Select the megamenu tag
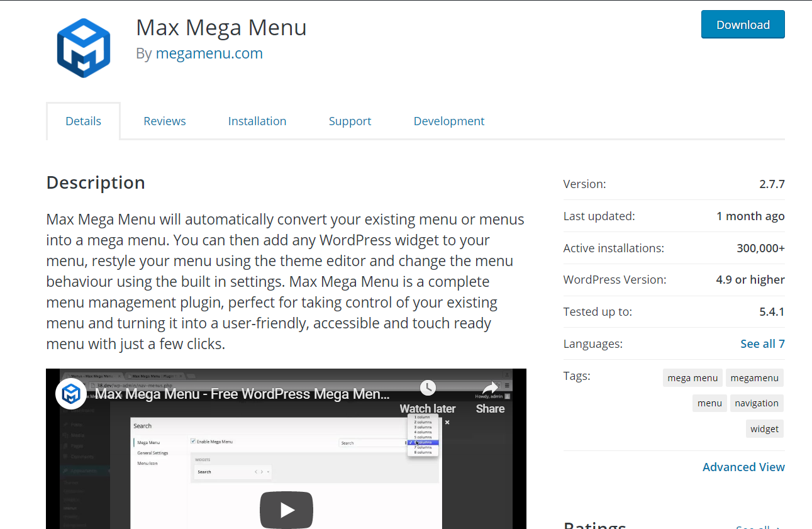812x529 pixels. point(755,377)
